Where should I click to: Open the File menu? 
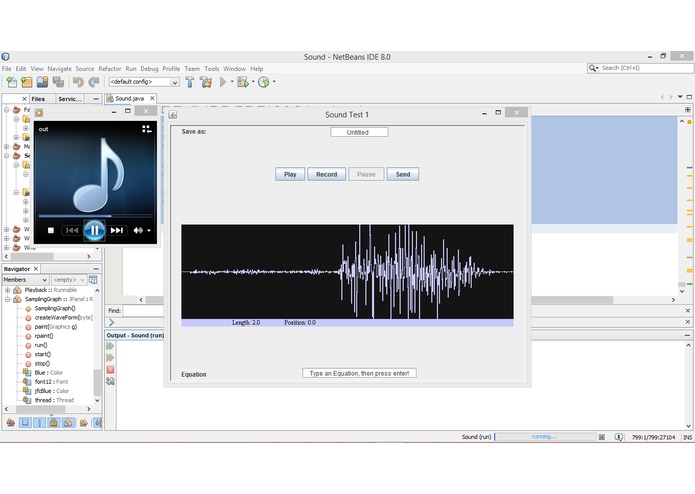pos(7,69)
